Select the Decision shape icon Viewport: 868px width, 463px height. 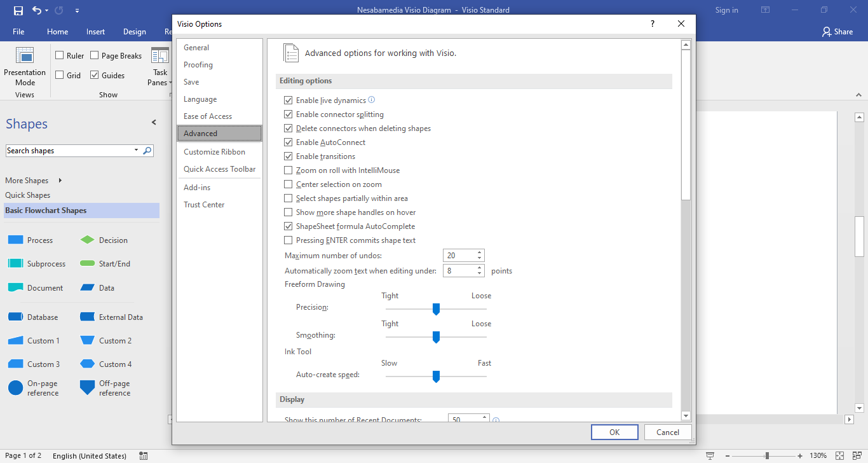point(88,240)
